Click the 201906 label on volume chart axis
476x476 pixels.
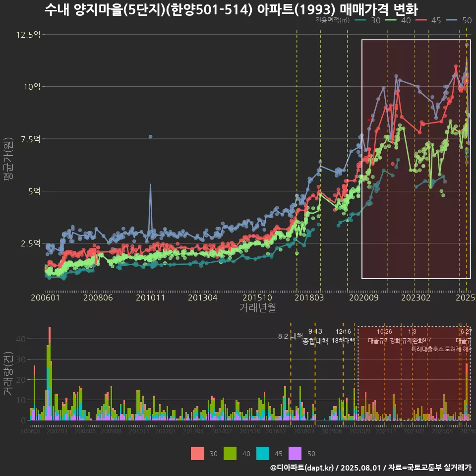point(332,431)
